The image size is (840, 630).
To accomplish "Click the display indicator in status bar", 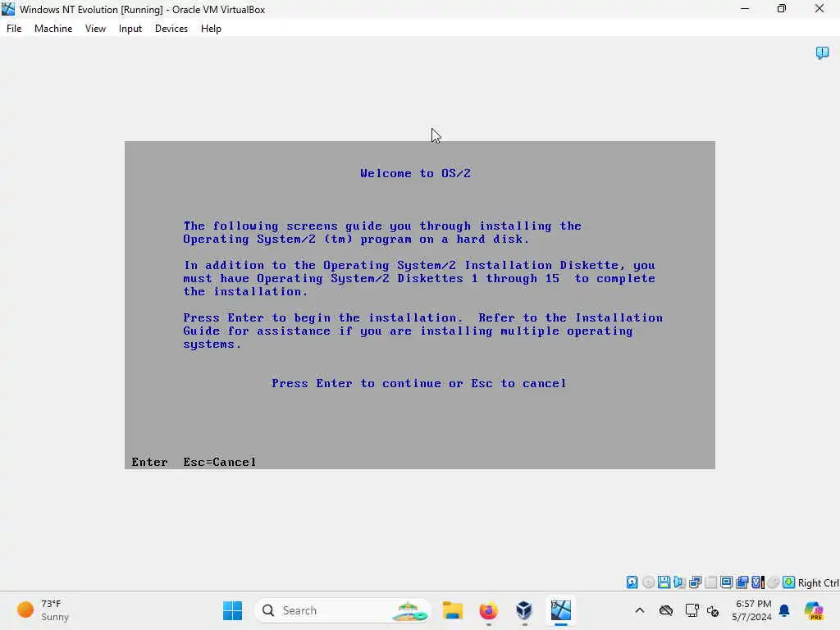I will click(x=727, y=582).
